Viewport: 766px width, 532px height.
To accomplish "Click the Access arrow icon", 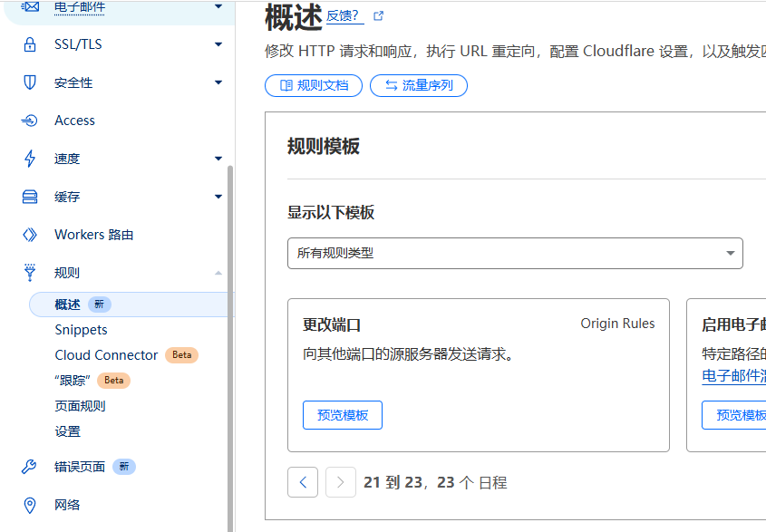I will click(x=29, y=121).
